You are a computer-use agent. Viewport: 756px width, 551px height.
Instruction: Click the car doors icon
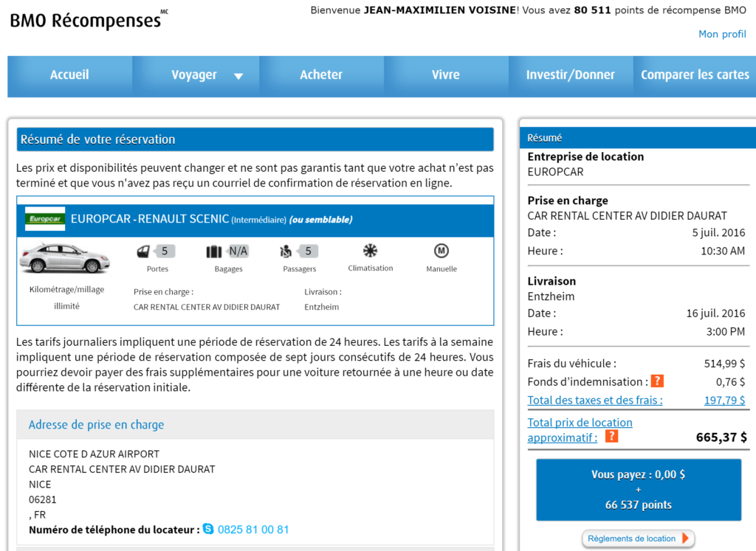(x=142, y=252)
